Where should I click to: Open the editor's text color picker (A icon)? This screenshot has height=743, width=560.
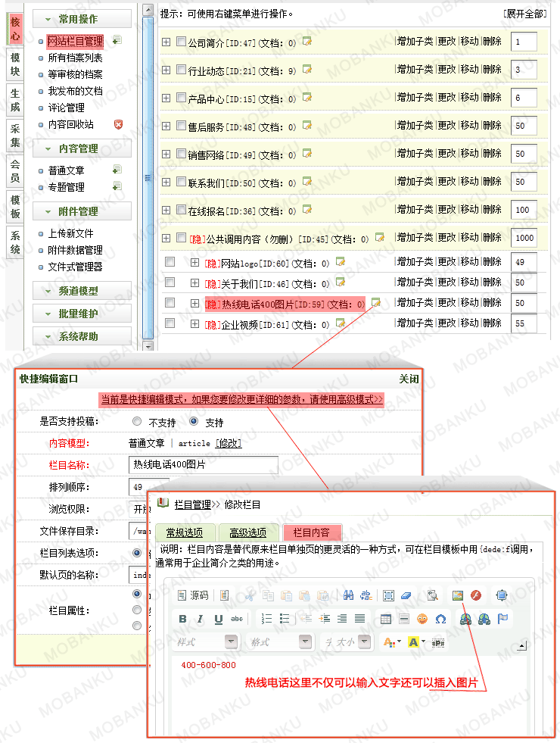pos(392,642)
